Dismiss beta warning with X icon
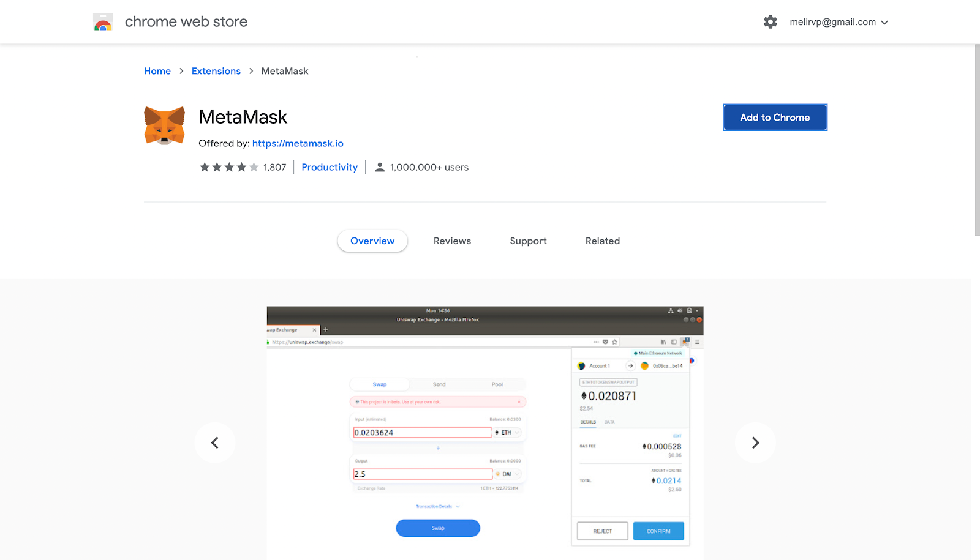This screenshot has width=980, height=560. [519, 402]
